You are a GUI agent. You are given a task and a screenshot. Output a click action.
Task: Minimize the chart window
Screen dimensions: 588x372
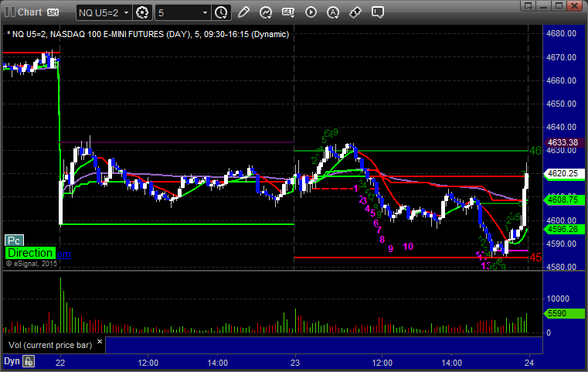[x=544, y=5]
